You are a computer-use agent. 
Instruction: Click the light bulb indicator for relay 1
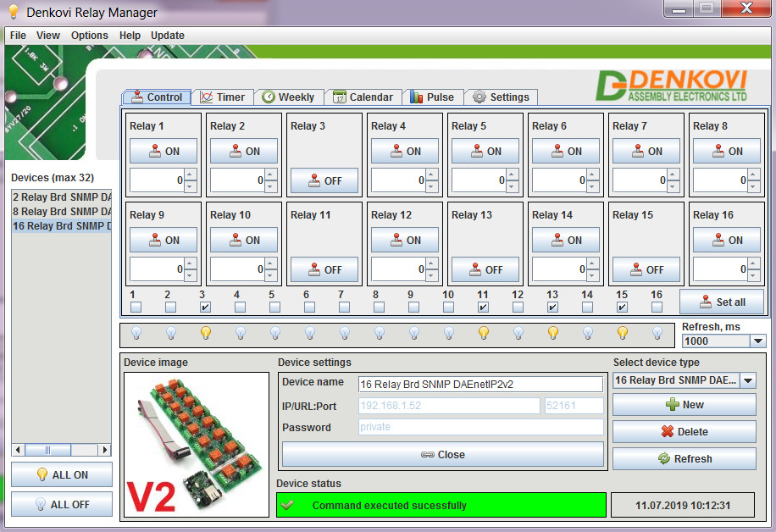pos(136,333)
